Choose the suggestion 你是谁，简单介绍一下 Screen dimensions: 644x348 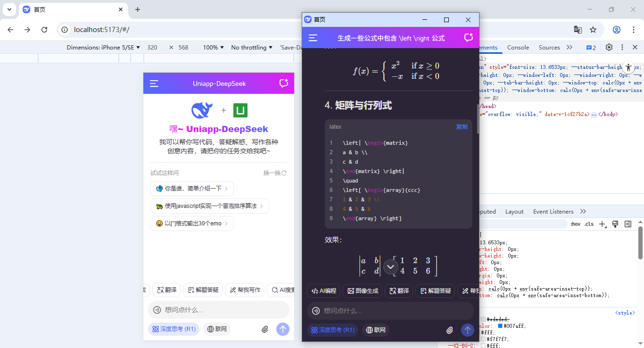point(192,189)
